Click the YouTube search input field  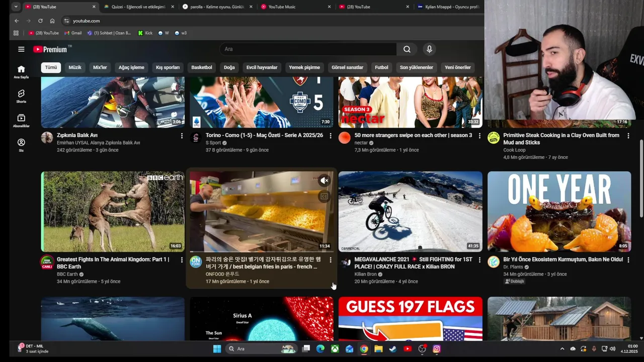pyautogui.click(x=308, y=49)
